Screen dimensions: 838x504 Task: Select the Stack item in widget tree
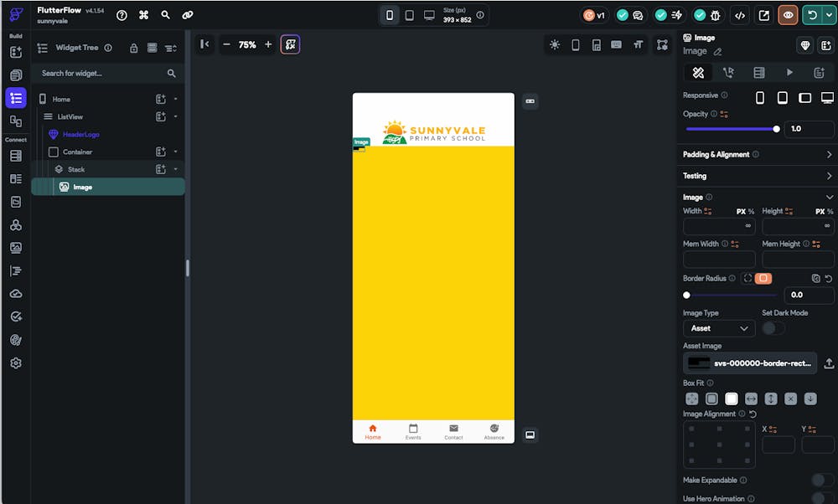[76, 169]
